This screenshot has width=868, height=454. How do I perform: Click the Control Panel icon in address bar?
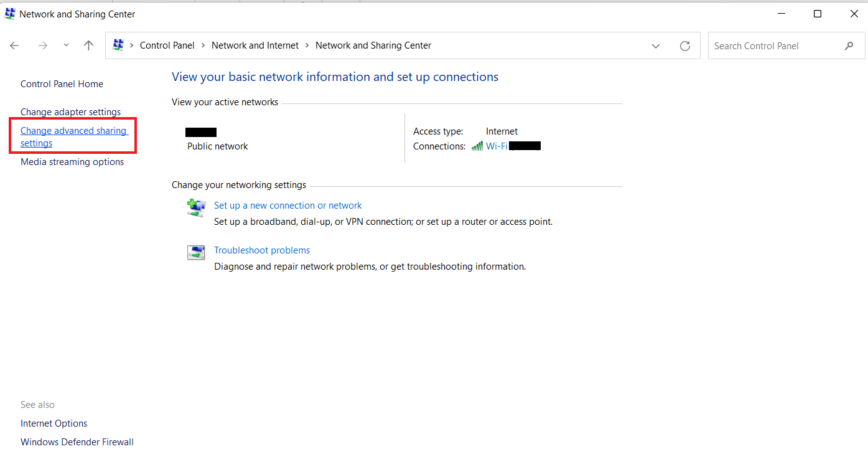pos(118,45)
